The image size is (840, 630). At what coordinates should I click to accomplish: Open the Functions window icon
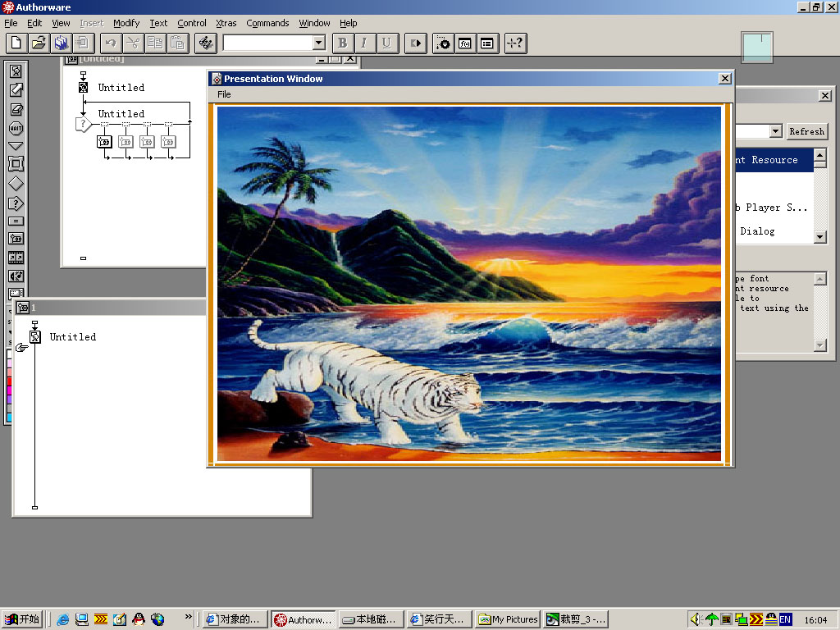tap(465, 43)
